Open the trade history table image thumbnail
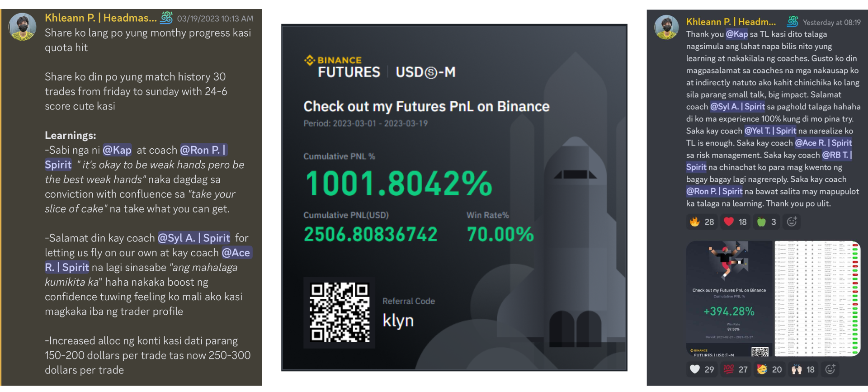 (x=817, y=298)
